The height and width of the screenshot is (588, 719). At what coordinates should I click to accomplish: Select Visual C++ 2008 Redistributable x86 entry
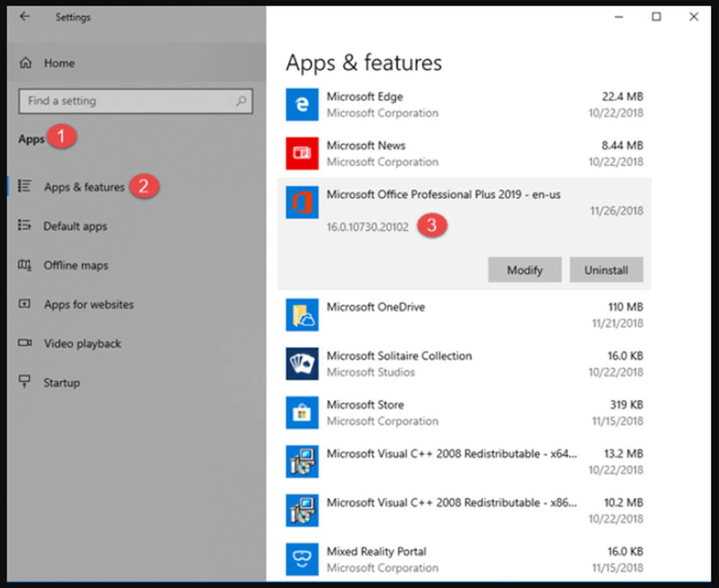point(464,510)
